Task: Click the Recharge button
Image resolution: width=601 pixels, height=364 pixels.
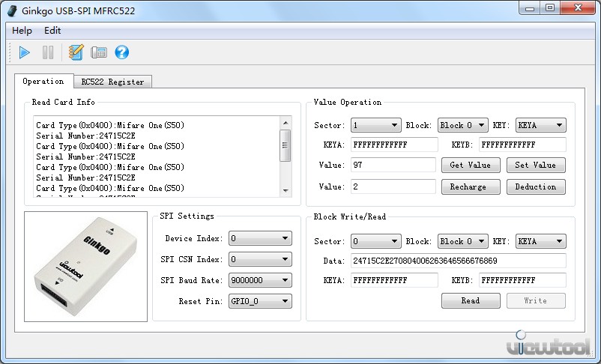Action: coord(471,187)
